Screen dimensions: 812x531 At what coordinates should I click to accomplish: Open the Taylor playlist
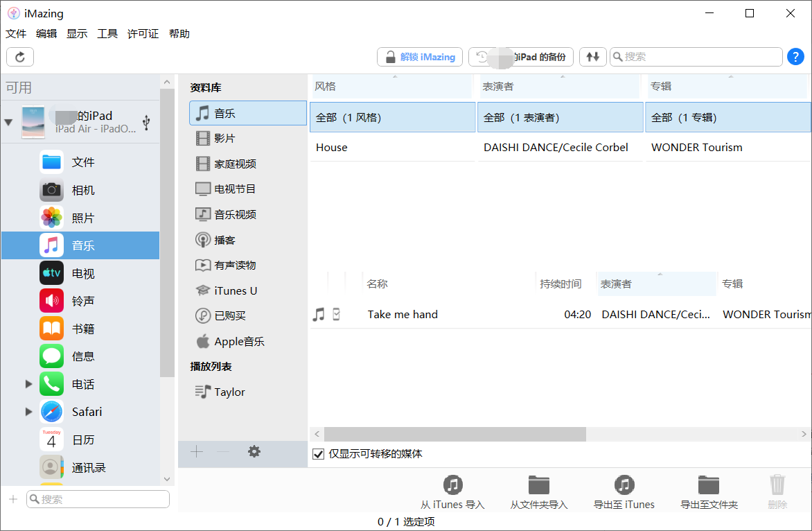coord(248,392)
